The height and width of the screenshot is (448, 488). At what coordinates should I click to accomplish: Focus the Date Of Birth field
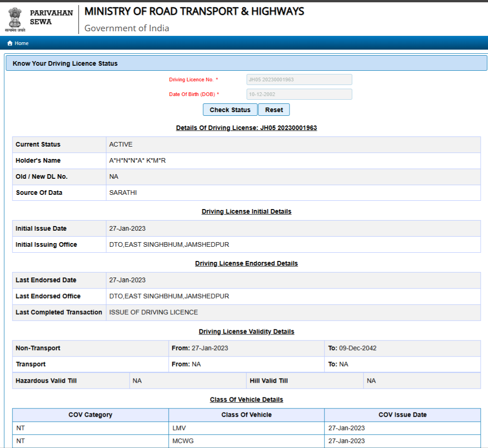pos(299,94)
